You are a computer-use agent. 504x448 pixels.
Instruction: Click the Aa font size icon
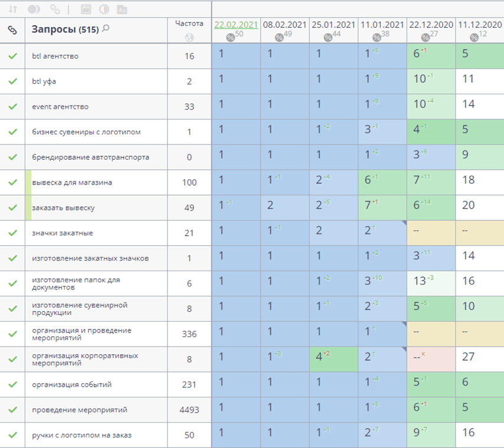(x=122, y=9)
